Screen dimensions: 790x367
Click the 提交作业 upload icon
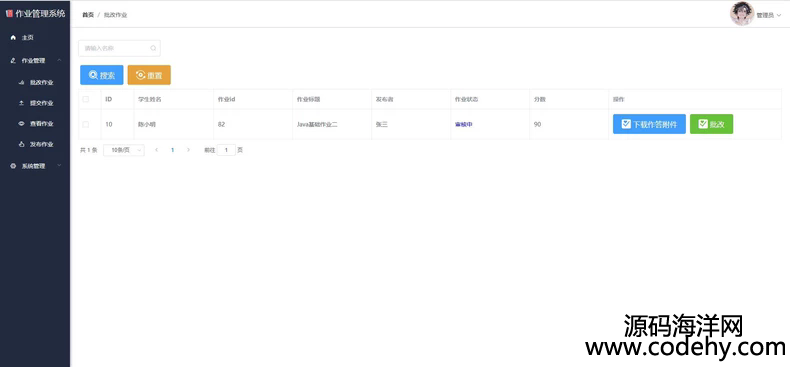click(21, 103)
